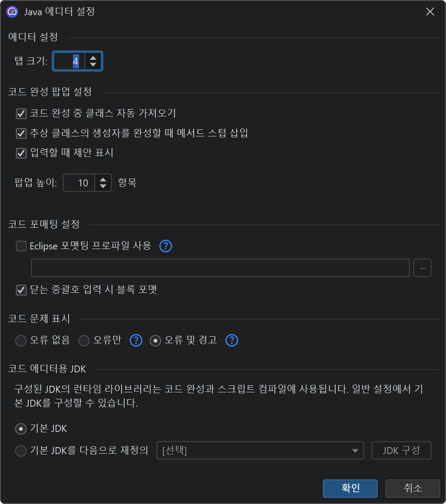Choose 기본 JDK를 다음으로 재정의 option
The image size is (446, 504).
21,451
